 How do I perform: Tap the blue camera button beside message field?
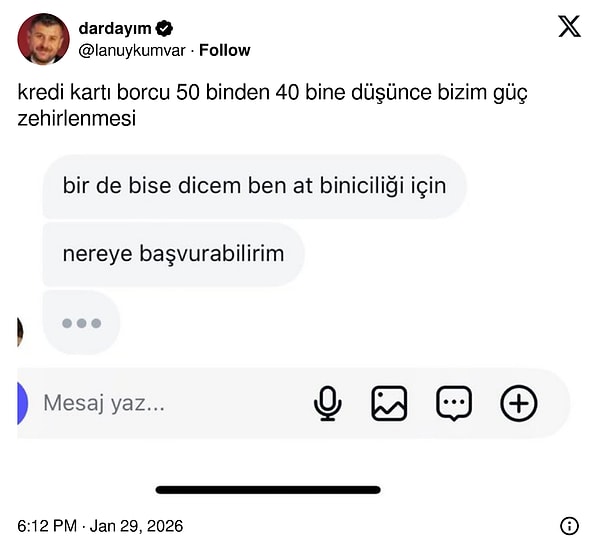click(x=22, y=403)
